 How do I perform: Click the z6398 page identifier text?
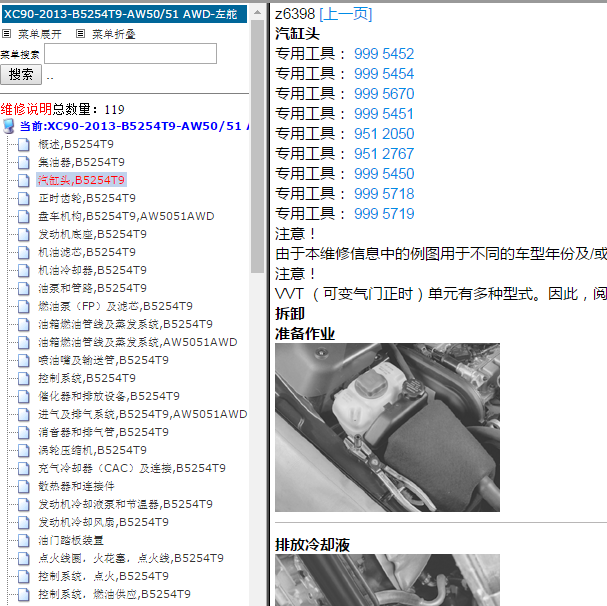click(295, 14)
